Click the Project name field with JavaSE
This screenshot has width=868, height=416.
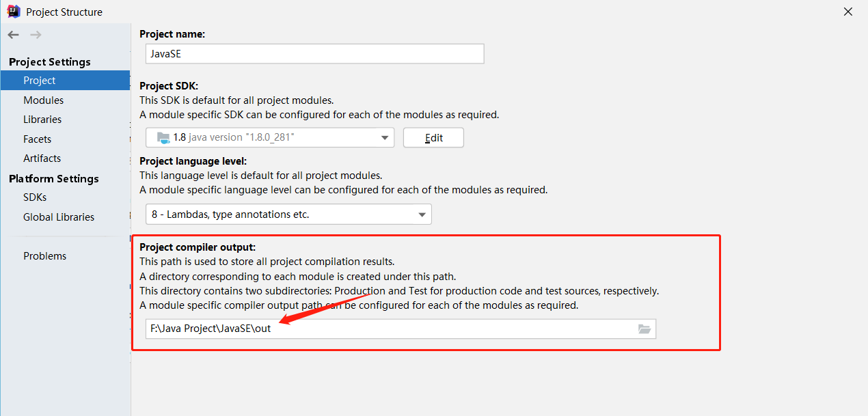coord(315,54)
